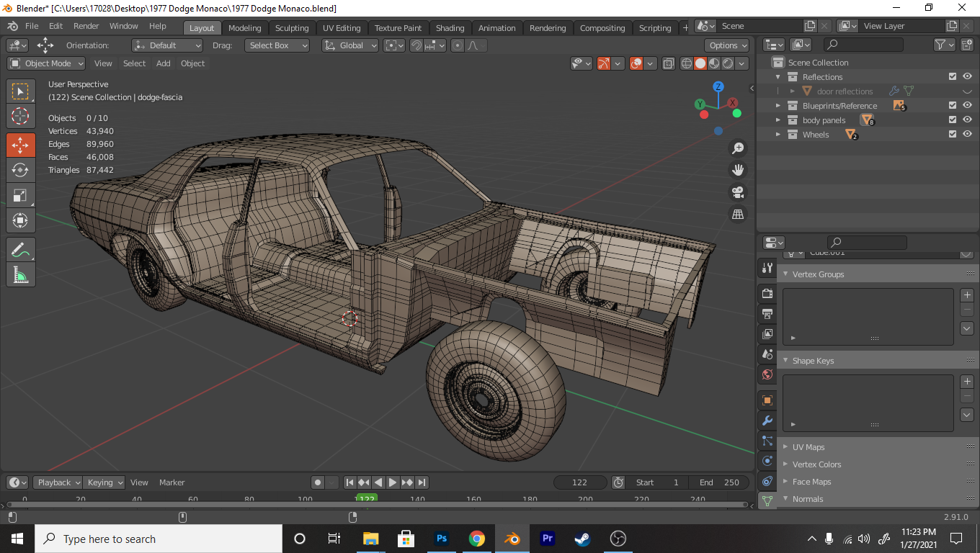Click the Options button in header

click(x=727, y=45)
